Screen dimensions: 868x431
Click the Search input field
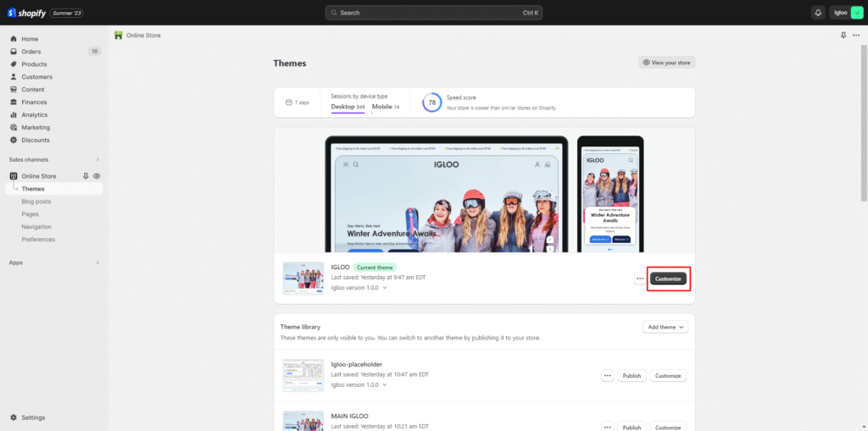coord(433,13)
